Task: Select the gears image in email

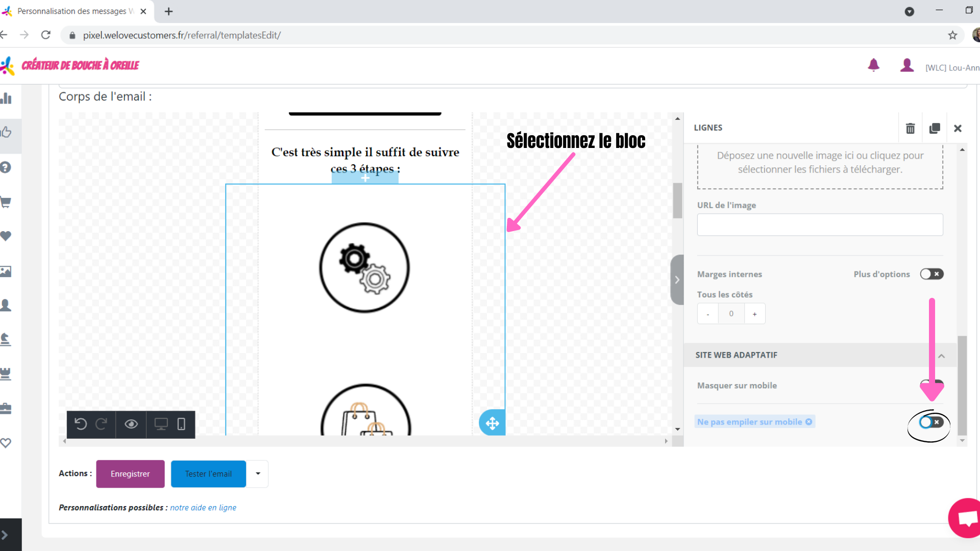Action: point(364,267)
